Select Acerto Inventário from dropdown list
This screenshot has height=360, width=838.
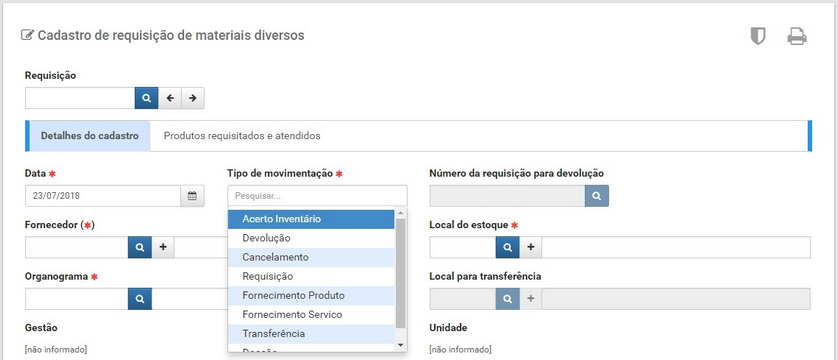tap(311, 219)
